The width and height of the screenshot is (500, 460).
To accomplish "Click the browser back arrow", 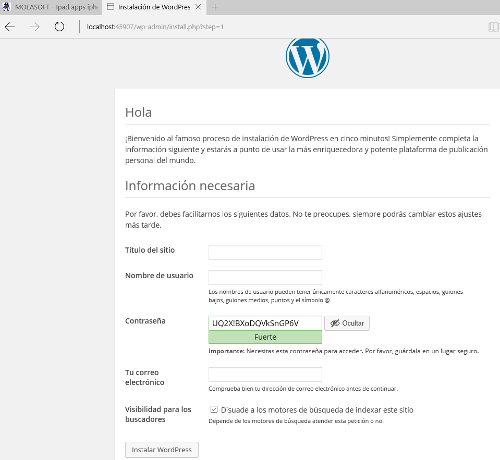I will point(10,27).
